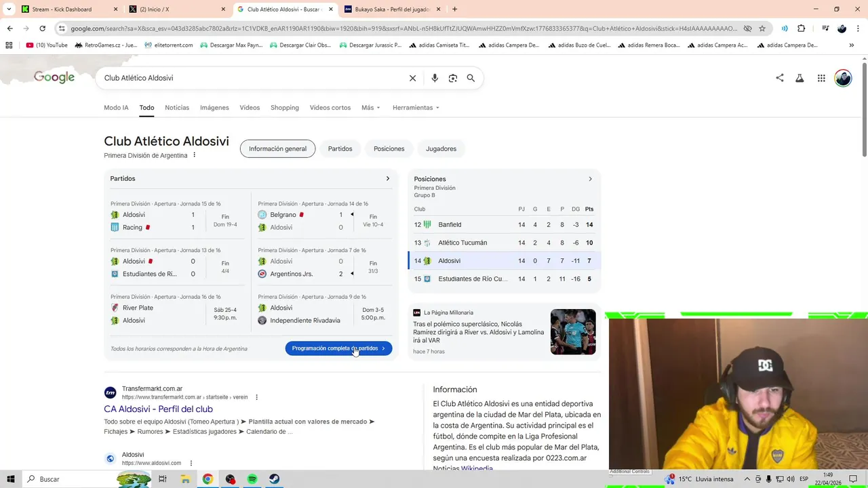Open the Windows Start menu
The height and width of the screenshot is (488, 868).
click(x=11, y=479)
